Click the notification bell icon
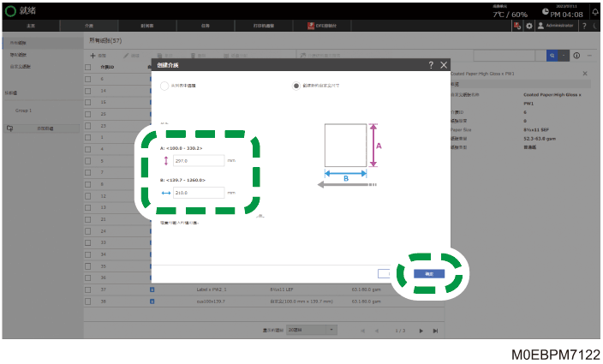The height and width of the screenshot is (364, 603). tap(595, 11)
